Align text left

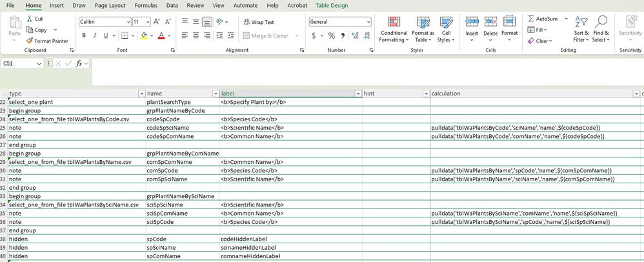[185, 35]
